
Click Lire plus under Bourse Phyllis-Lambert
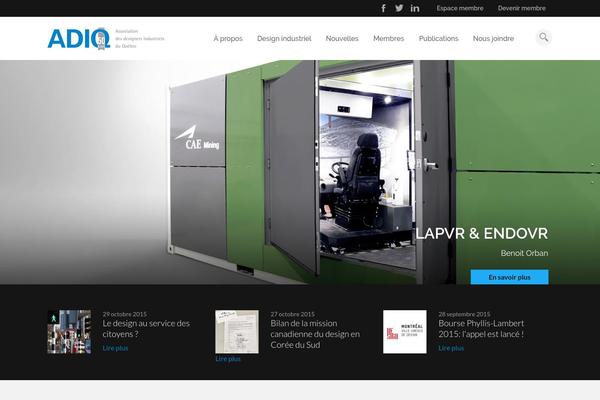(451, 348)
